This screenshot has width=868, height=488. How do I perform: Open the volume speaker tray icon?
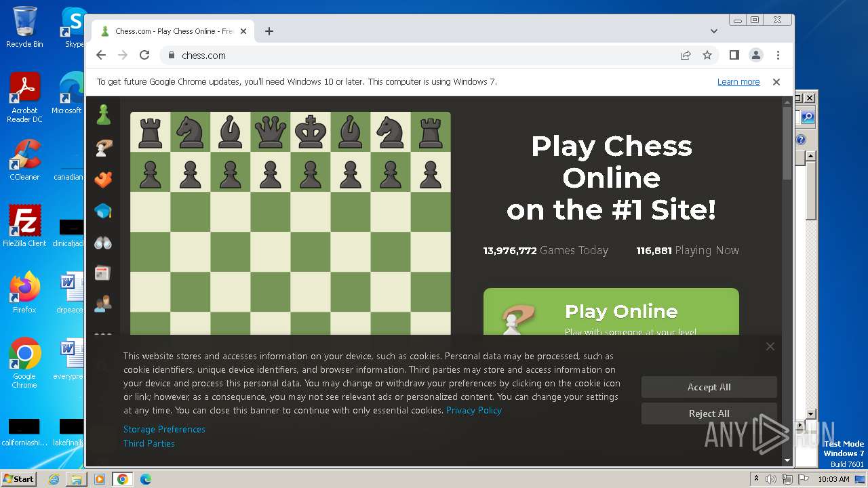[771, 479]
